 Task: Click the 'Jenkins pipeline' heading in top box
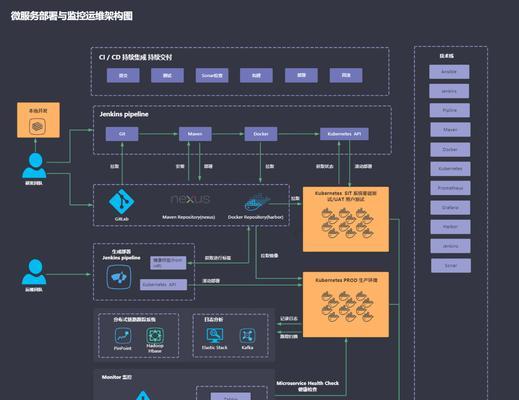[x=124, y=114]
